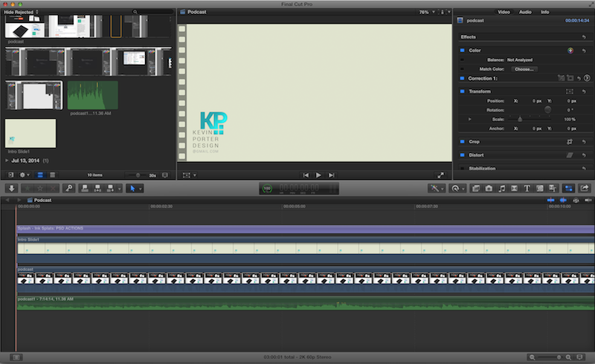Adjust the timeline zoom slider
Screen dimensions: 595x364
coord(559,357)
